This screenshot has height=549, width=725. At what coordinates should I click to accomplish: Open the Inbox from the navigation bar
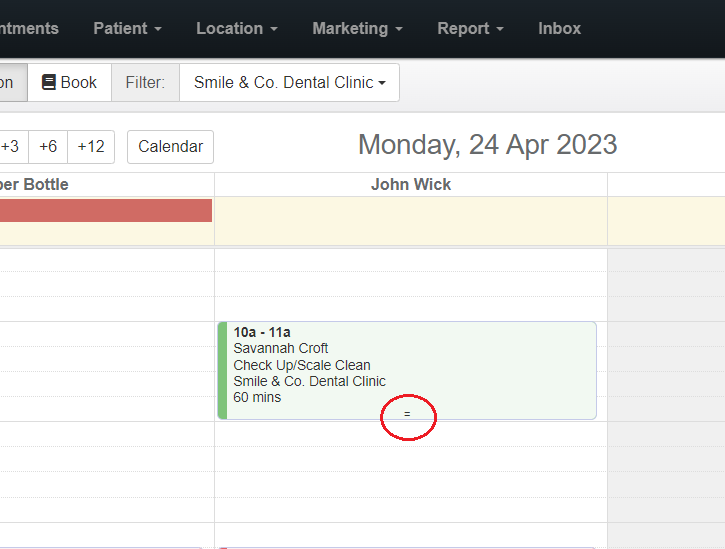point(559,28)
